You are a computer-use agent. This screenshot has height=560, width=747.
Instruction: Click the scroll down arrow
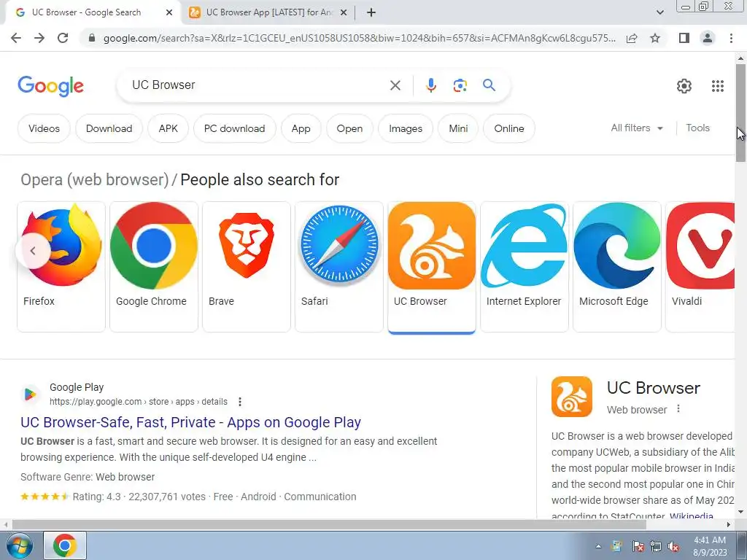pyautogui.click(x=740, y=512)
